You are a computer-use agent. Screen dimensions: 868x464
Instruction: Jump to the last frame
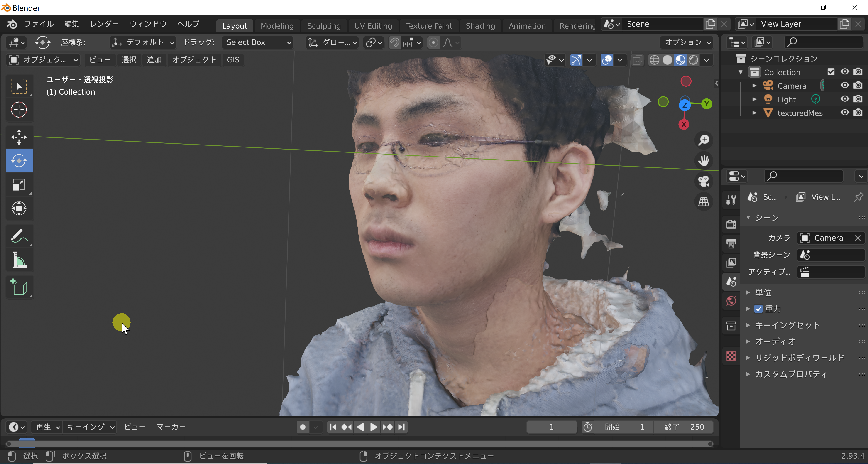[x=401, y=427]
